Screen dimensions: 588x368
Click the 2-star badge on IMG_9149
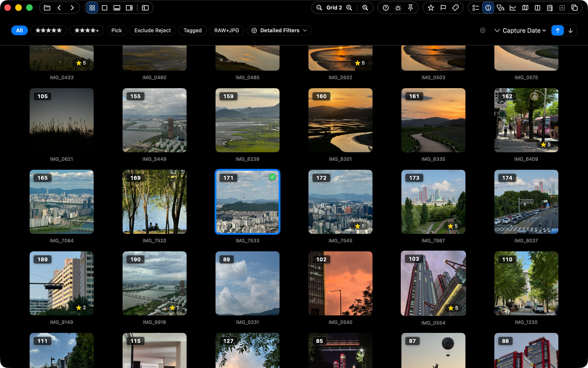(x=81, y=308)
